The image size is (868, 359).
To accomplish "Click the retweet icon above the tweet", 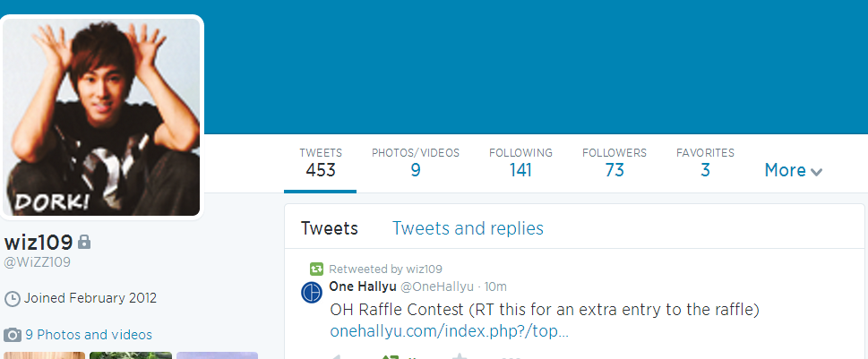I will point(316,269).
